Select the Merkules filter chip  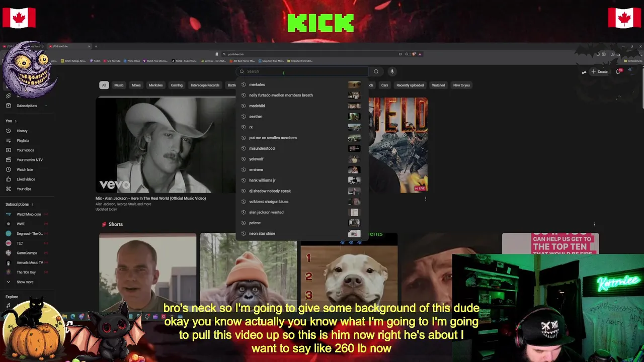tap(155, 85)
